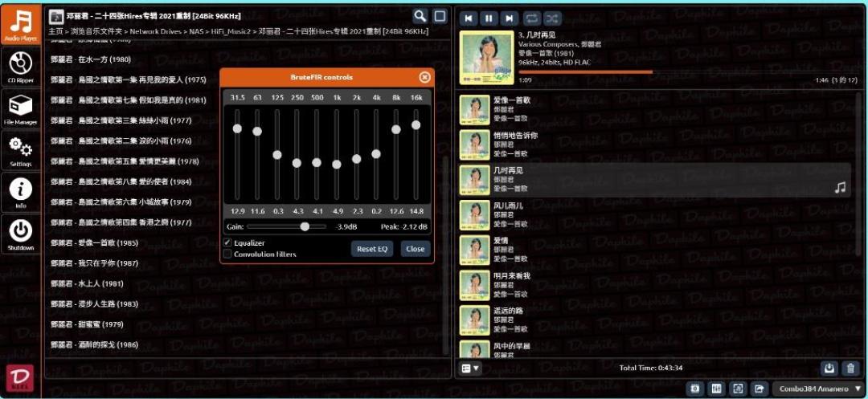Select playlist track 爱情
Viewport: 868px width, 399px height.
click(655, 250)
